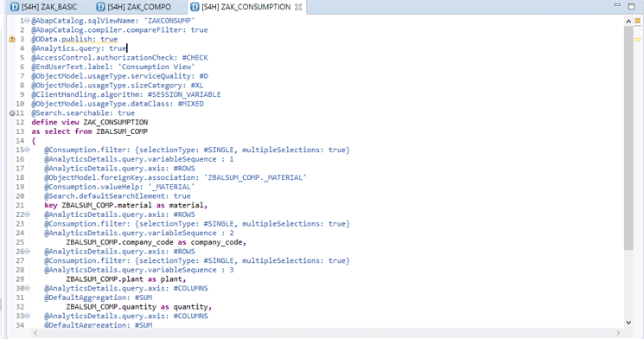
Task: Click the ZAK_COMPO tab's D icon
Action: (100, 7)
